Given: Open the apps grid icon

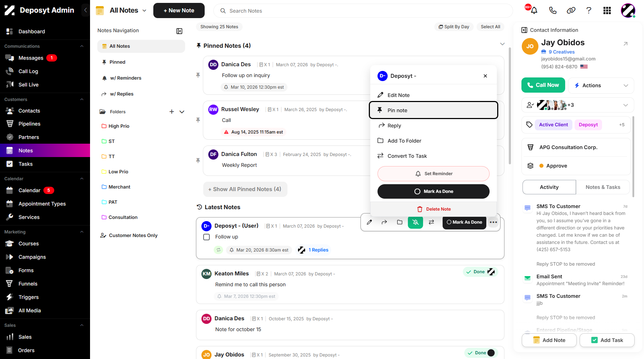Looking at the screenshot, I should click(607, 10).
